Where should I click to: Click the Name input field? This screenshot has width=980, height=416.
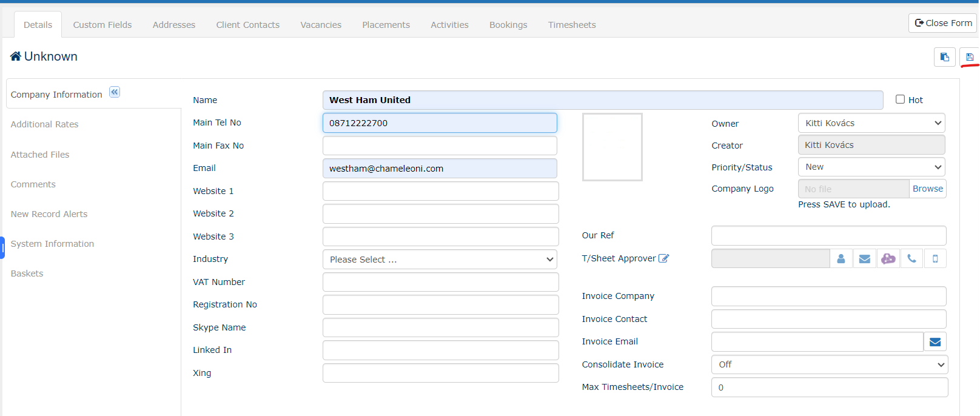pos(603,100)
